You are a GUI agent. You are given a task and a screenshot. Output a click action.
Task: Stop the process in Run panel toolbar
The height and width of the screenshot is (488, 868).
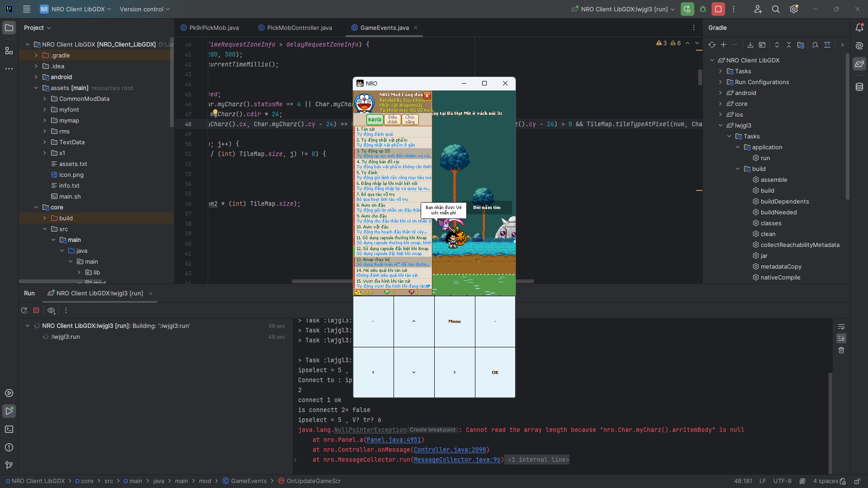36,310
